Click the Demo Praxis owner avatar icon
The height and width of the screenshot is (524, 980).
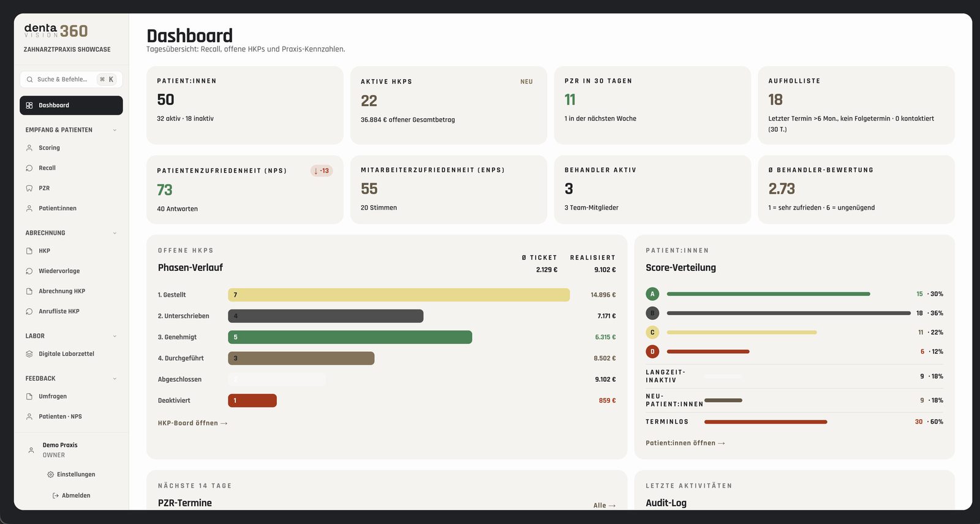point(31,450)
